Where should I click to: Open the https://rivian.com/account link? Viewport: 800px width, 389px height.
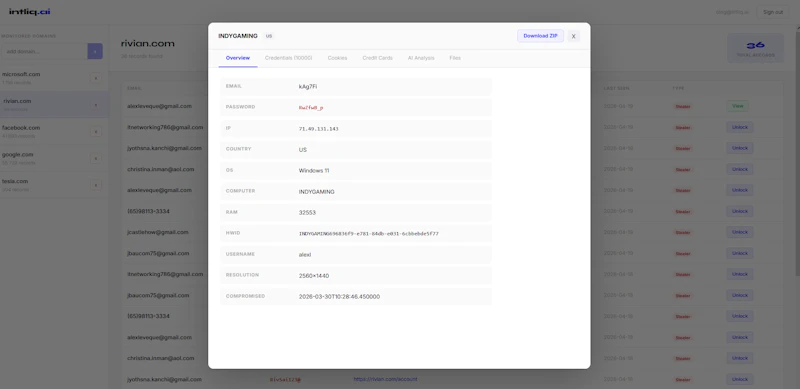point(385,379)
